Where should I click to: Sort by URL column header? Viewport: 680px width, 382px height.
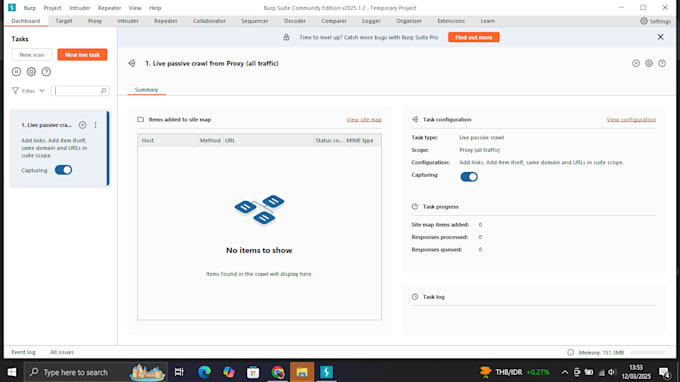click(268, 140)
